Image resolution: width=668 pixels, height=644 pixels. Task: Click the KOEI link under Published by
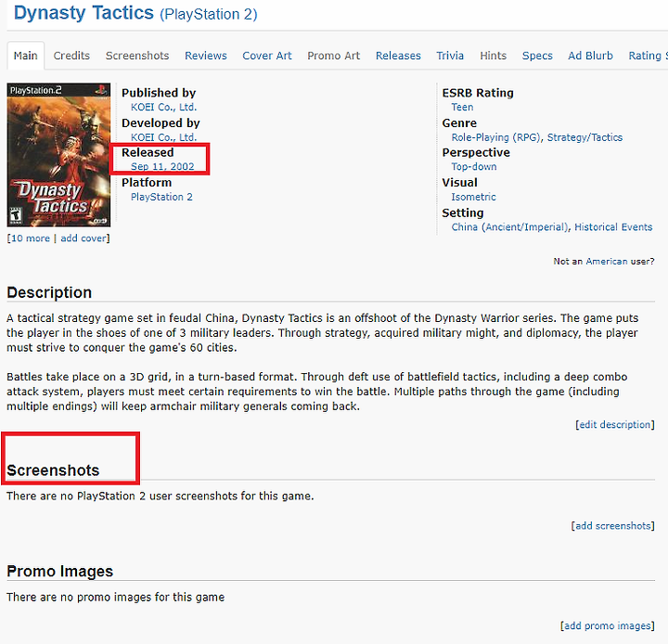click(163, 107)
